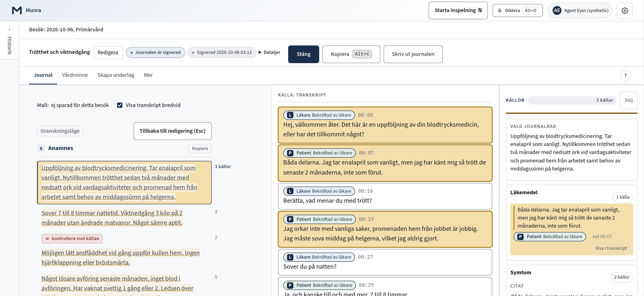Click the 3 källor progress bar
The image size is (644, 296).
point(572,101)
